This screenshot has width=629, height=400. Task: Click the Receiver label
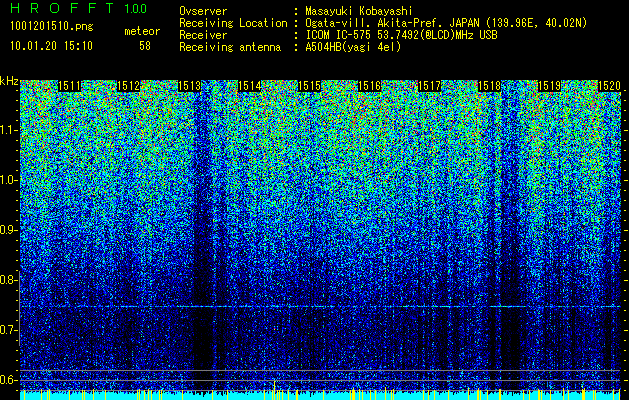203,35
